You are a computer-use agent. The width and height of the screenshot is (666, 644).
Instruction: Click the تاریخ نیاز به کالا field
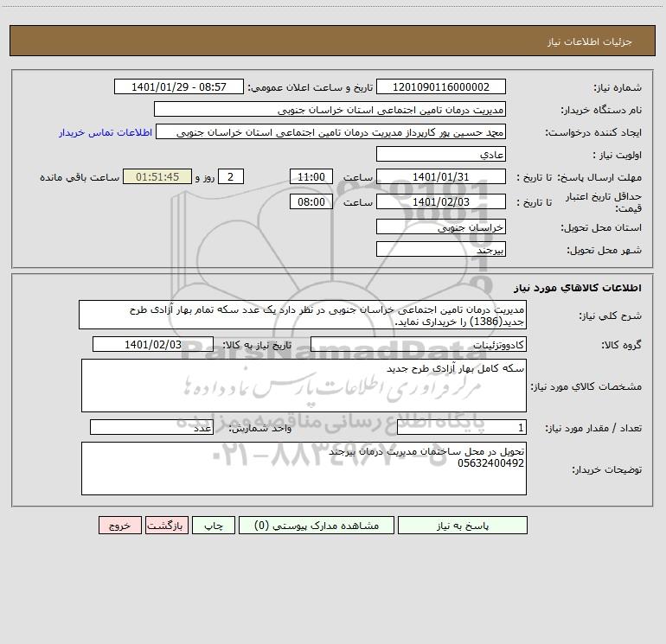point(153,344)
